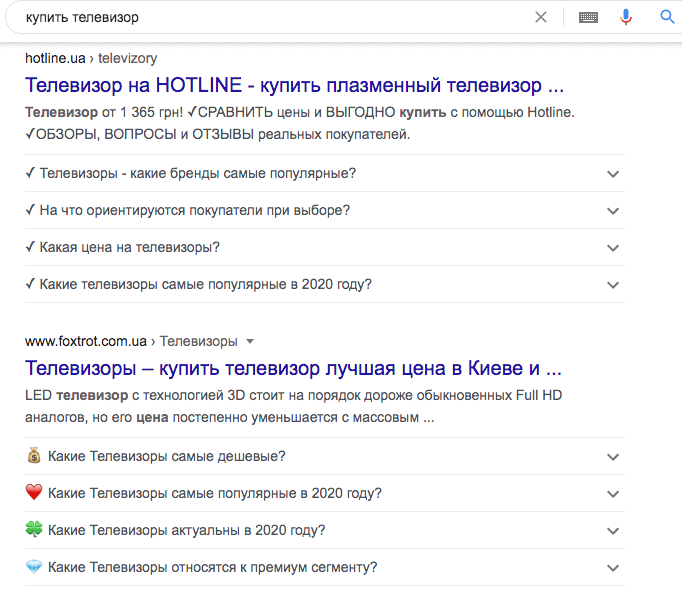Expand 'Какие Телевизоры относятся к премиум сегменту?' chevron
Image resolution: width=682 pixels, height=601 pixels.
tap(613, 568)
